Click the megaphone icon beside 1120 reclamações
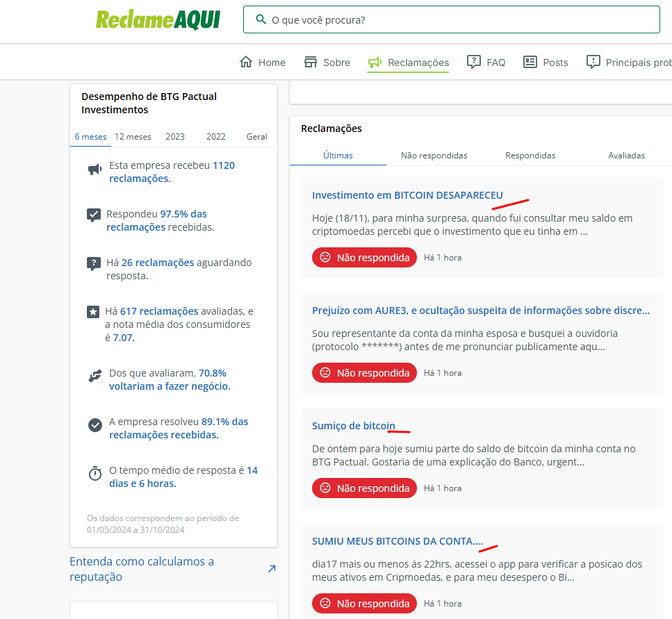 pos(95,170)
